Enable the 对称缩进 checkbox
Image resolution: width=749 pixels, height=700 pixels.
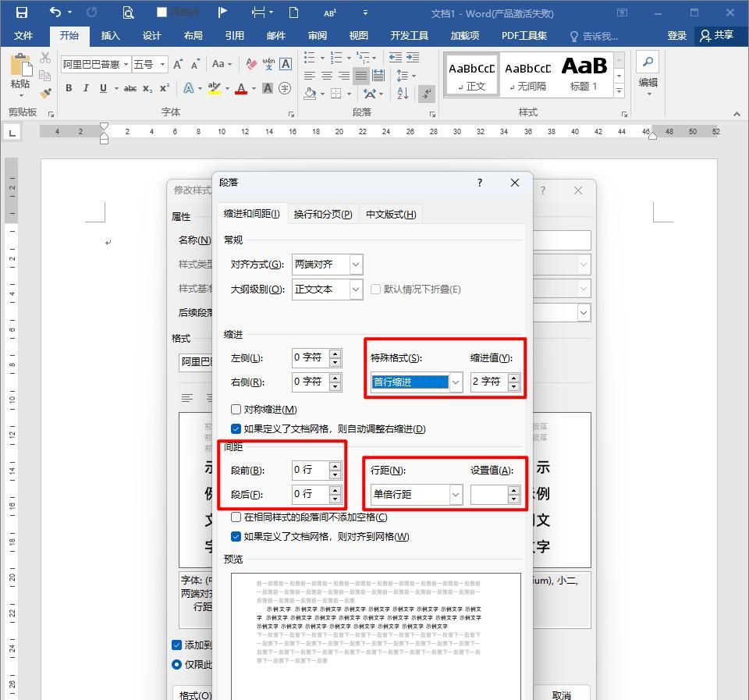coord(236,409)
